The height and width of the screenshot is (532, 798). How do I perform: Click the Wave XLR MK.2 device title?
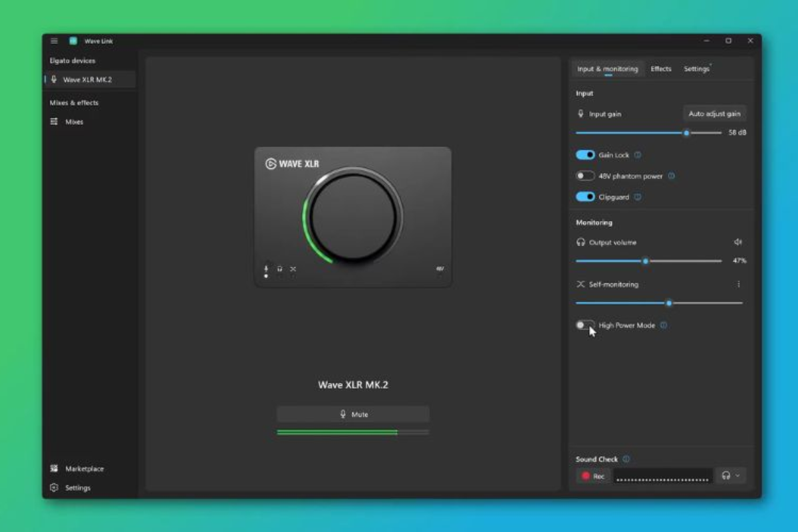coord(353,385)
